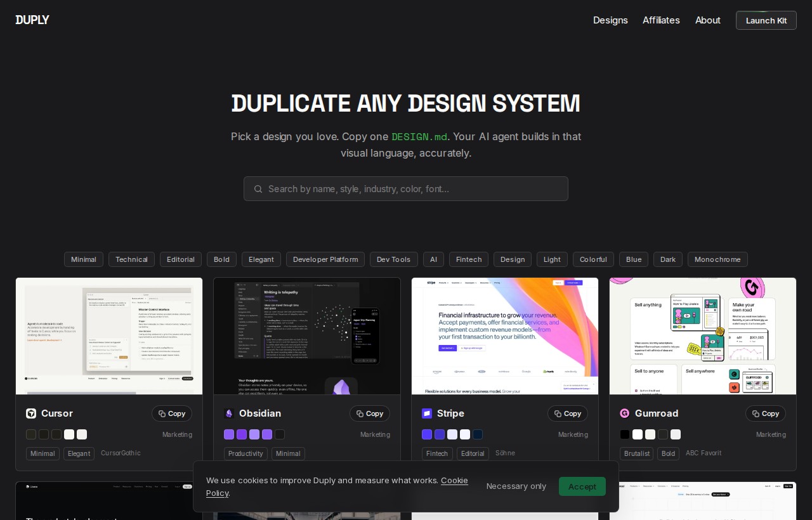Copy the Cursor design file
Screen dimensions: 812x520
(172, 413)
